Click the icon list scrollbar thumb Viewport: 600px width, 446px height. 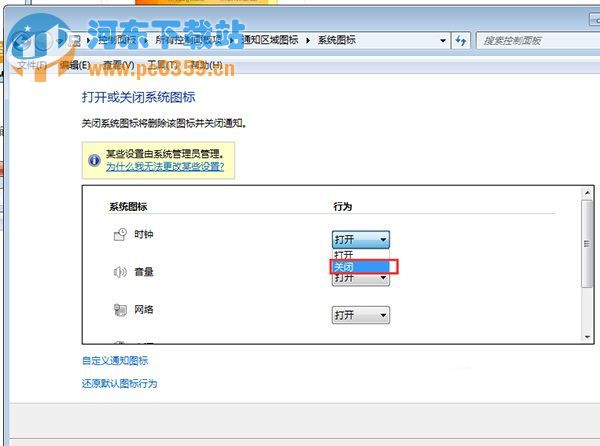(x=587, y=244)
